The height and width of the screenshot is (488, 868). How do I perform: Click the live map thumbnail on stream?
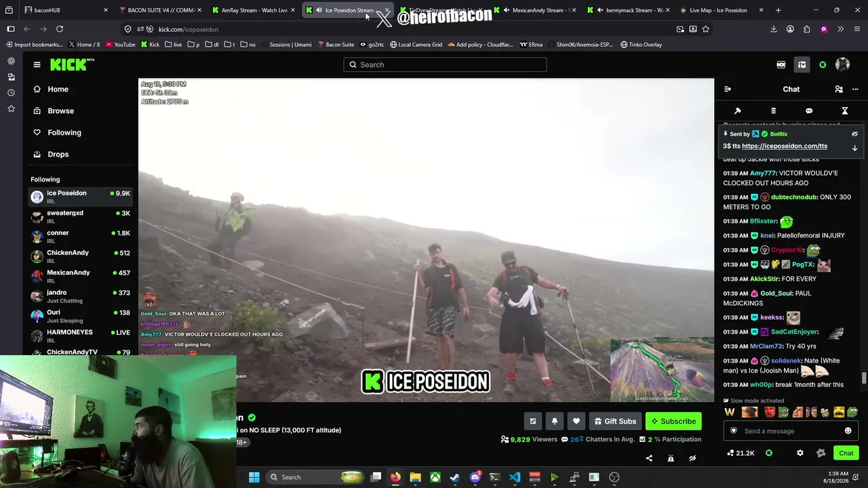click(662, 369)
